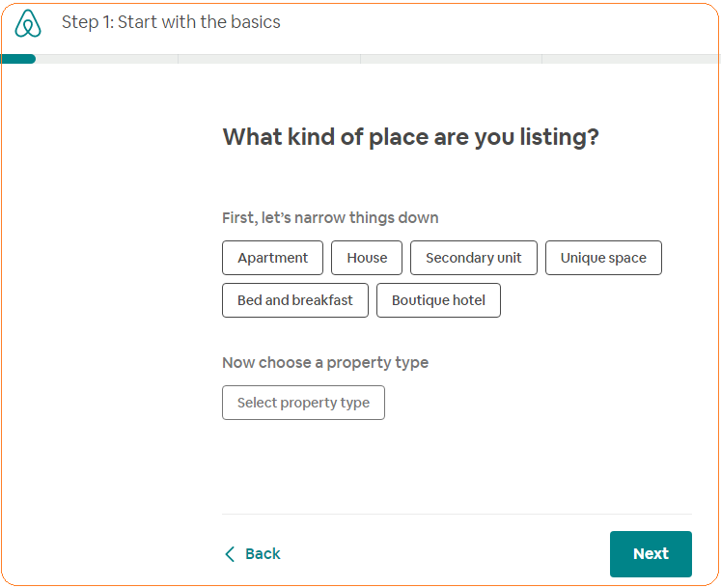
Task: Click the filled teal progress bar portion
Action: click(x=18, y=59)
